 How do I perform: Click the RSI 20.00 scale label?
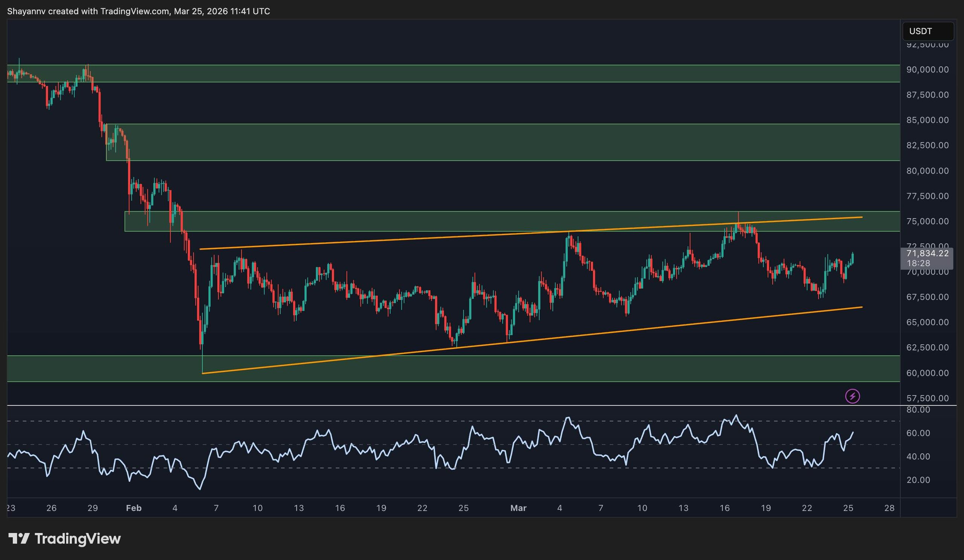[x=918, y=480]
